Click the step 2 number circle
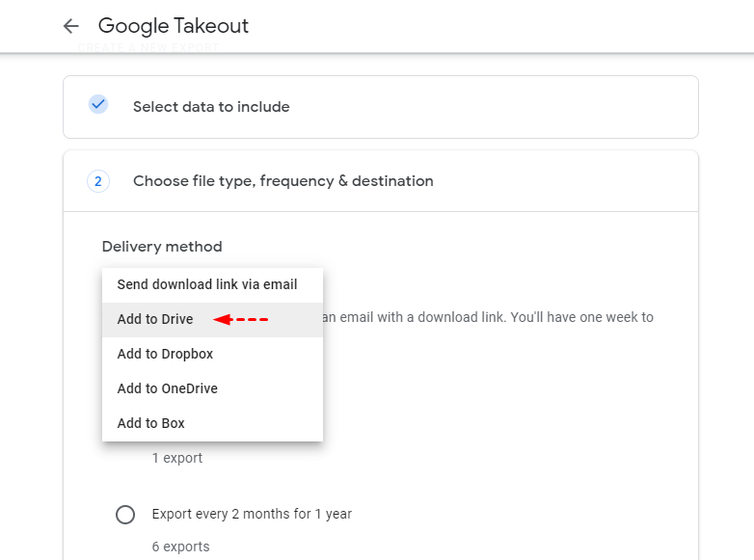The width and height of the screenshot is (754, 560). pos(98,180)
